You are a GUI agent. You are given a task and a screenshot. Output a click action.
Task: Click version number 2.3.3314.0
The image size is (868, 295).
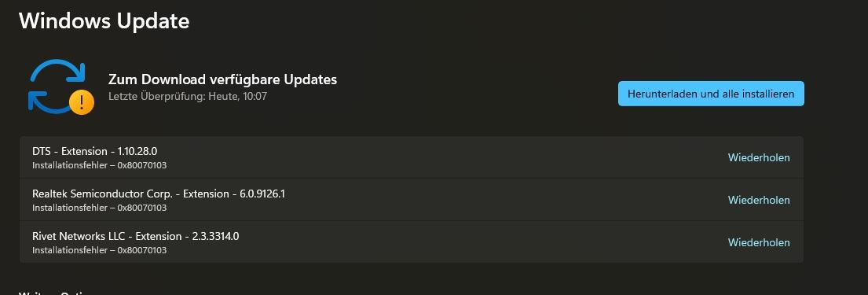tap(215, 236)
